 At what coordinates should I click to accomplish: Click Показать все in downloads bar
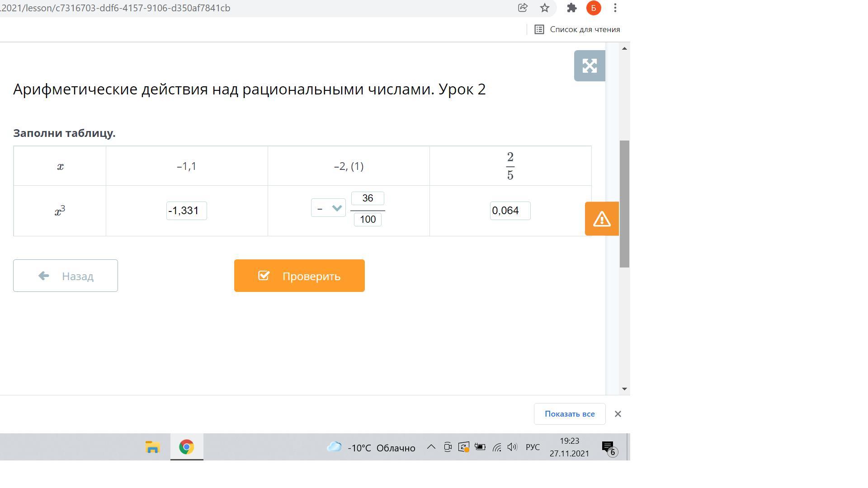tap(569, 414)
